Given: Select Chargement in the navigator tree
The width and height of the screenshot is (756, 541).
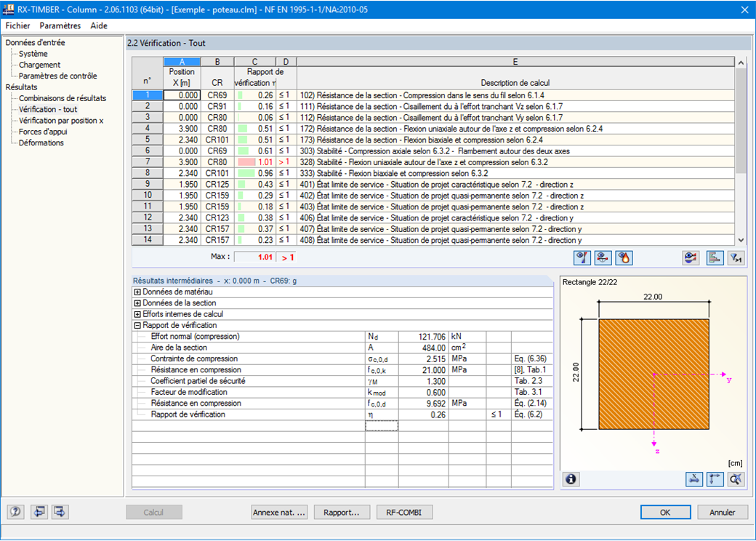Looking at the screenshot, I should click(39, 65).
